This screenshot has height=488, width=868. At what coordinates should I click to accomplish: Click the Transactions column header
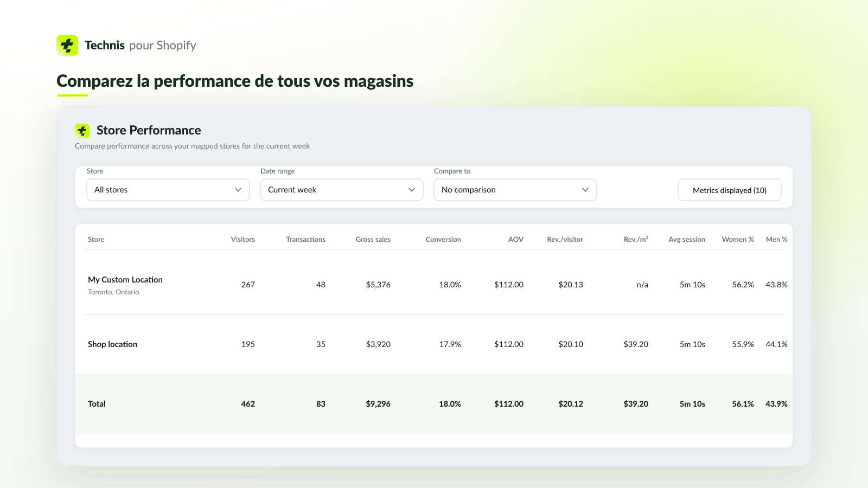(305, 239)
